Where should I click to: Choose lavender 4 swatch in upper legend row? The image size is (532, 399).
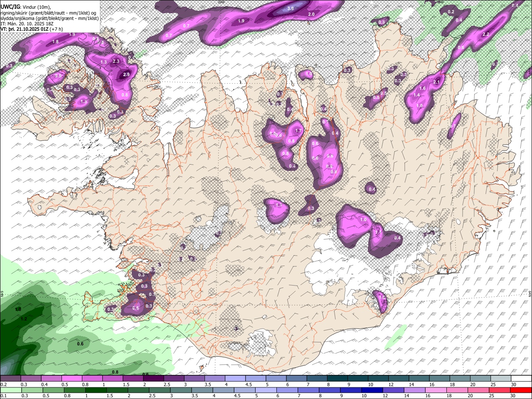point(236,379)
